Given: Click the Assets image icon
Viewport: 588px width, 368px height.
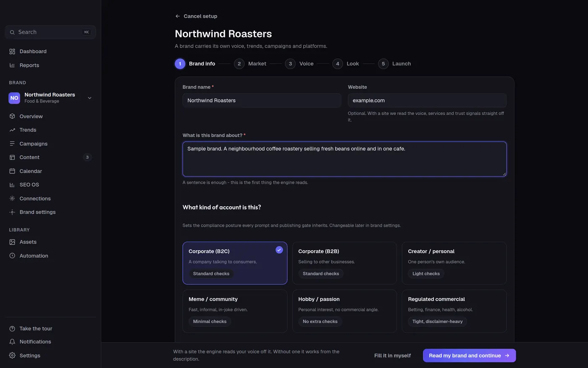Looking at the screenshot, I should 12,242.
